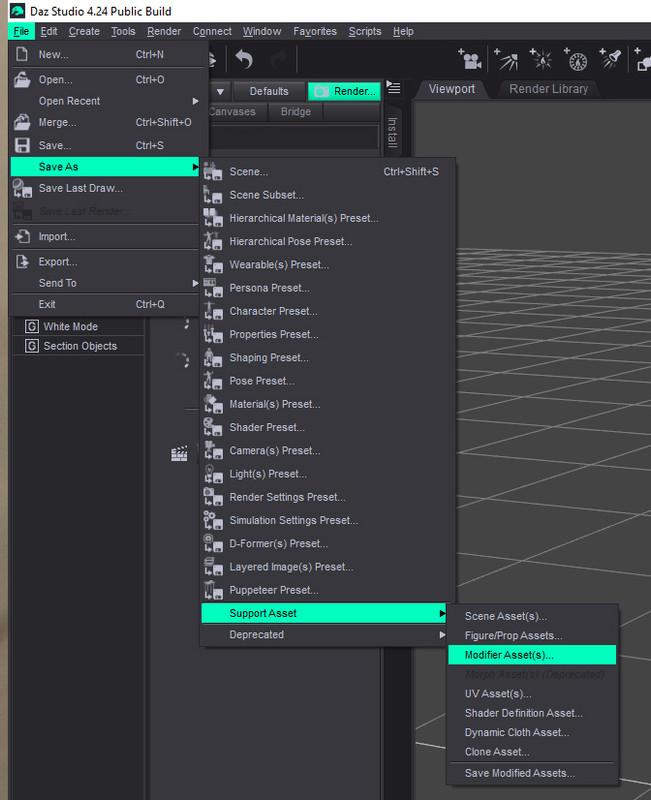
Task: Click the Daz Studio app logo in title bar
Action: pos(17,11)
